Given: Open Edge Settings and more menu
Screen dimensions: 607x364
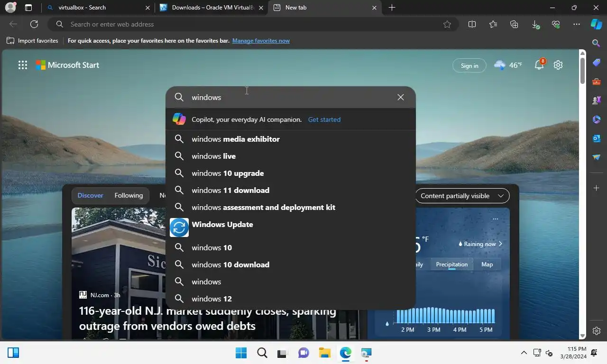Looking at the screenshot, I should (577, 24).
